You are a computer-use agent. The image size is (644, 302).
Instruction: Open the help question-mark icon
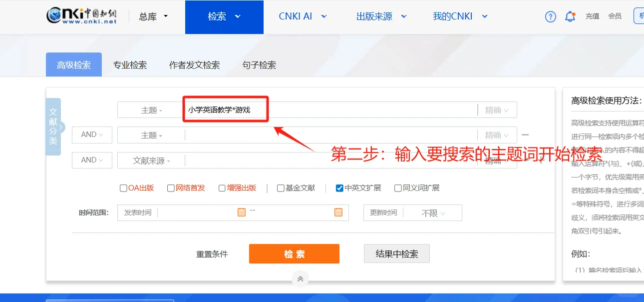550,17
